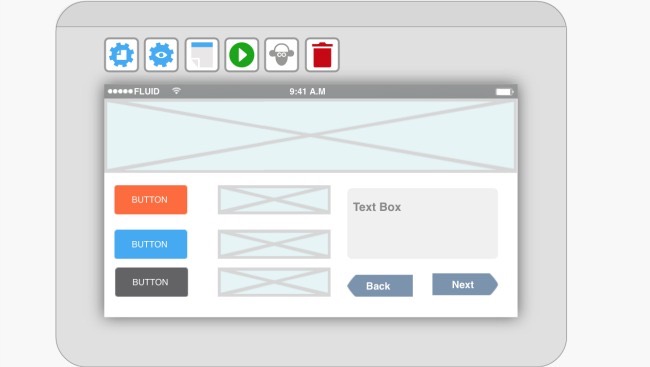Start preview with the green play button

coord(242,55)
